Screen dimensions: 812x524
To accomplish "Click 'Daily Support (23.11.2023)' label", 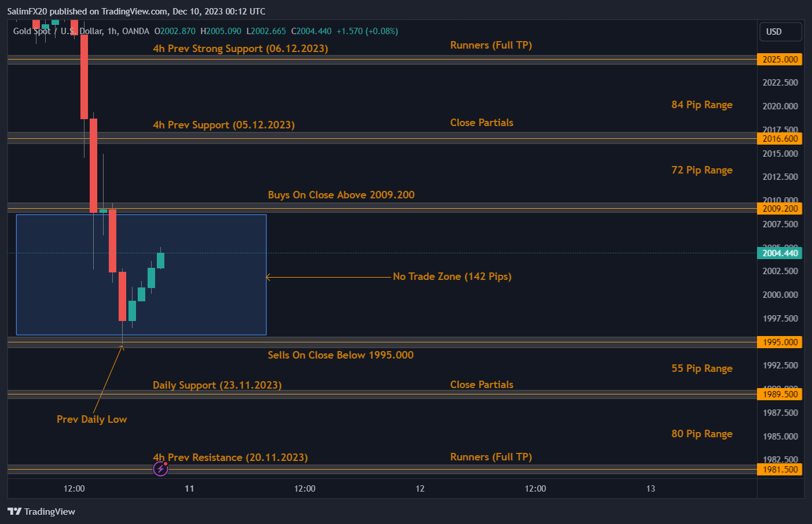I will pyautogui.click(x=217, y=385).
